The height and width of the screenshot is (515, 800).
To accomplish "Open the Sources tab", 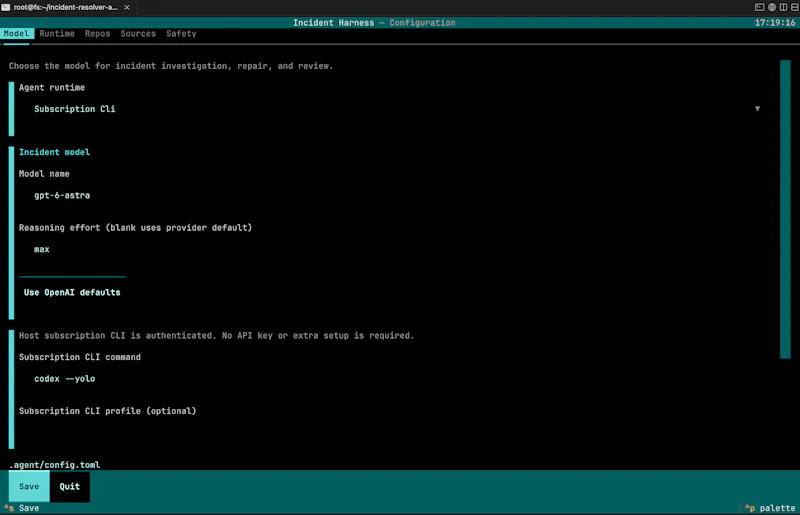I will (x=138, y=34).
